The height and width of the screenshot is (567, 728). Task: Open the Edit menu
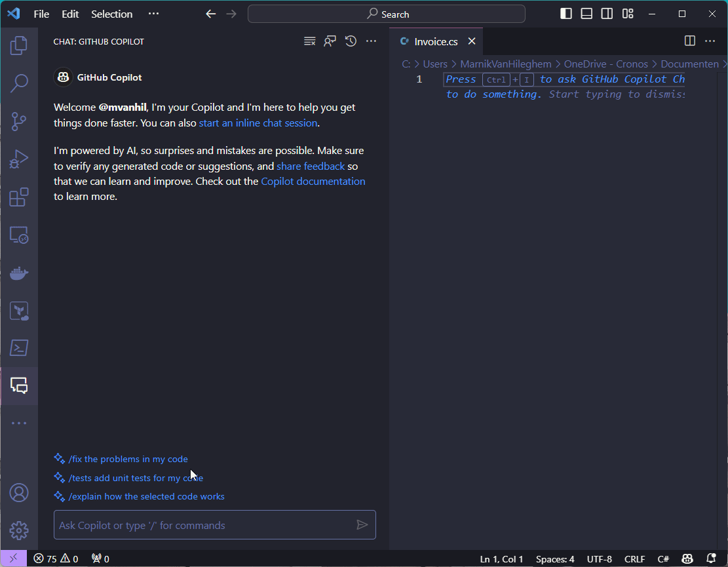[70, 14]
